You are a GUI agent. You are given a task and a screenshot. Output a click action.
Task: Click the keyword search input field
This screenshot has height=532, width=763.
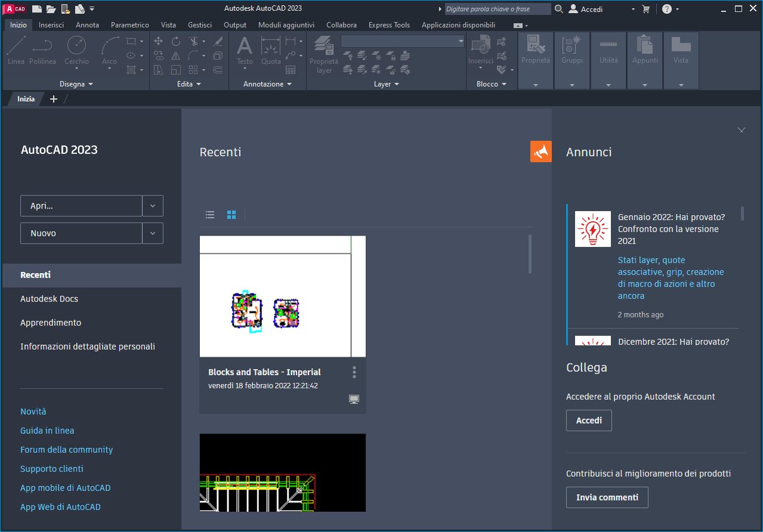(498, 9)
